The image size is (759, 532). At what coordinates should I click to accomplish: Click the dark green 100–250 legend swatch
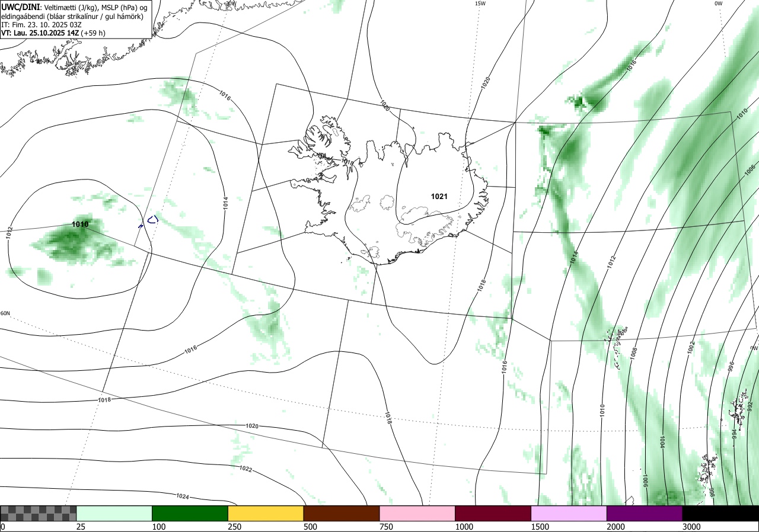click(190, 513)
